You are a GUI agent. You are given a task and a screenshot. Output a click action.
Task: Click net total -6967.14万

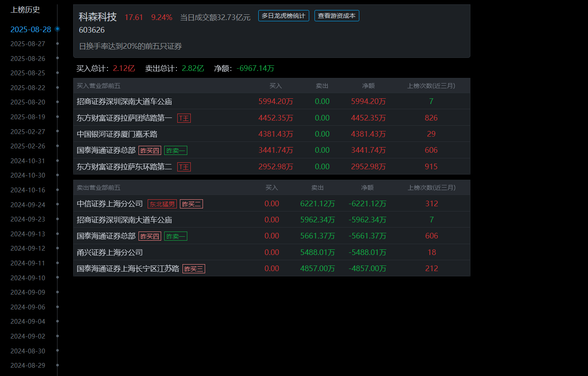(256, 68)
